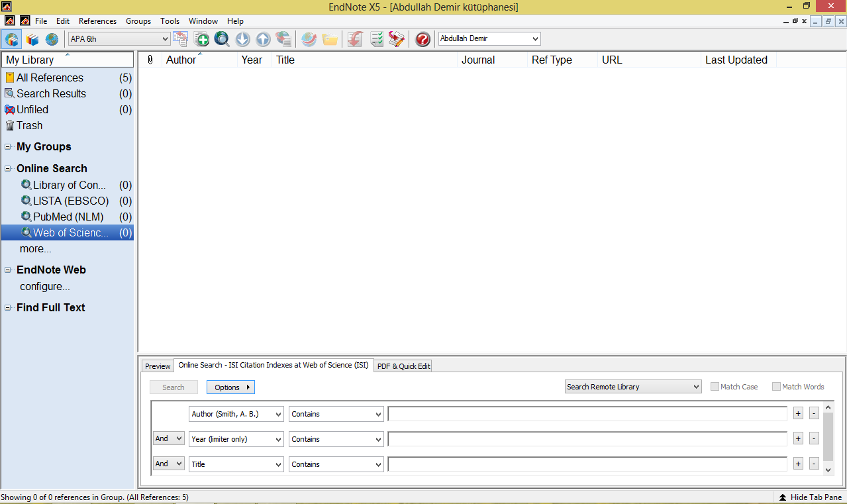Collapse the Online Search group set
Image resolution: width=847 pixels, height=504 pixels.
click(8, 169)
